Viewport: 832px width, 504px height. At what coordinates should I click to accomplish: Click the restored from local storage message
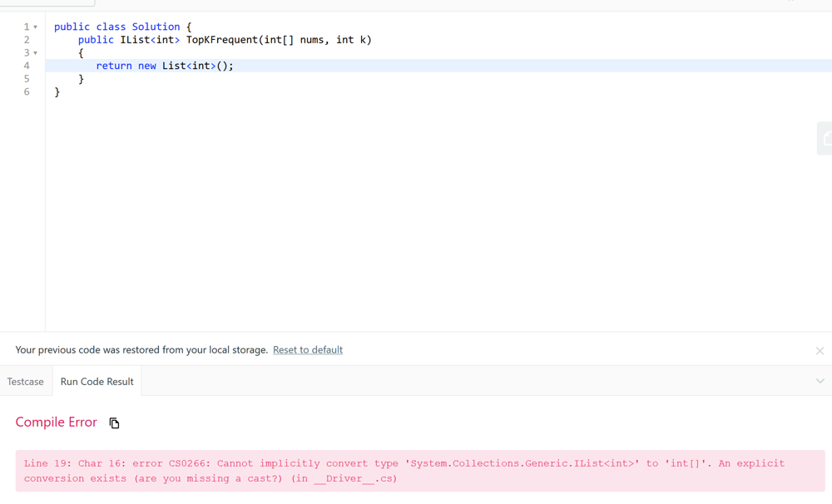pyautogui.click(x=141, y=350)
